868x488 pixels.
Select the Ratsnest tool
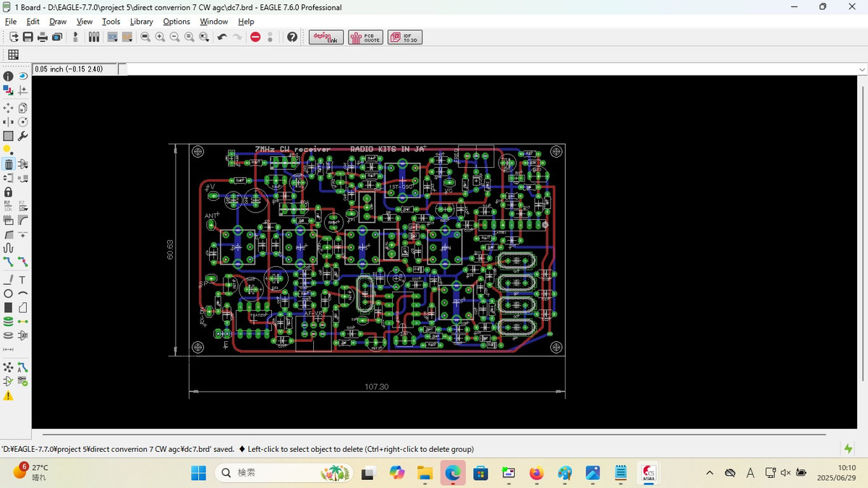coord(8,367)
